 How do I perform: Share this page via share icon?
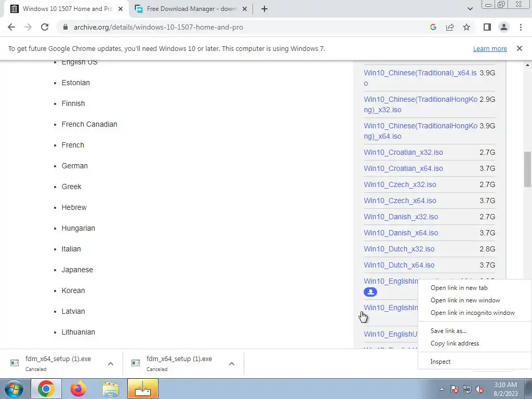(450, 27)
